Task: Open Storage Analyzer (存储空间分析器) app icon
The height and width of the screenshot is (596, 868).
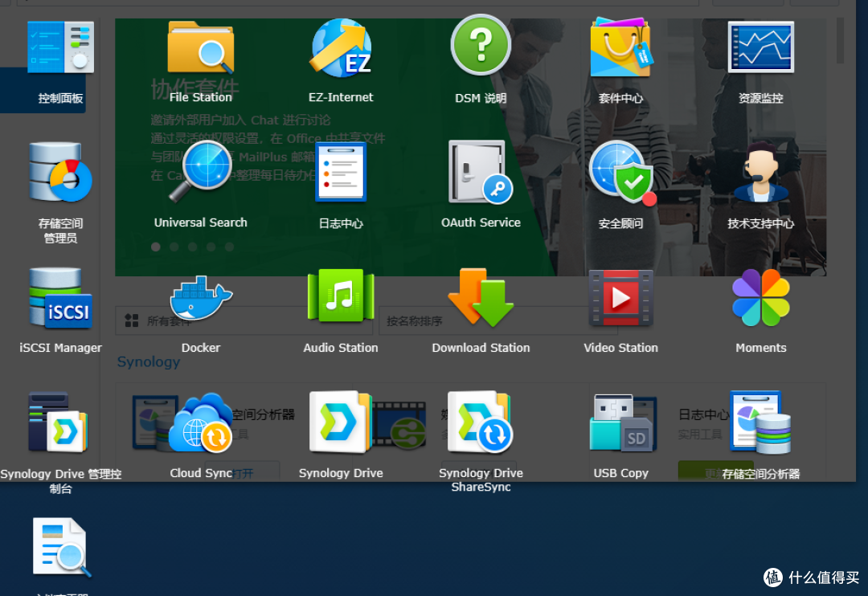Action: [760, 423]
